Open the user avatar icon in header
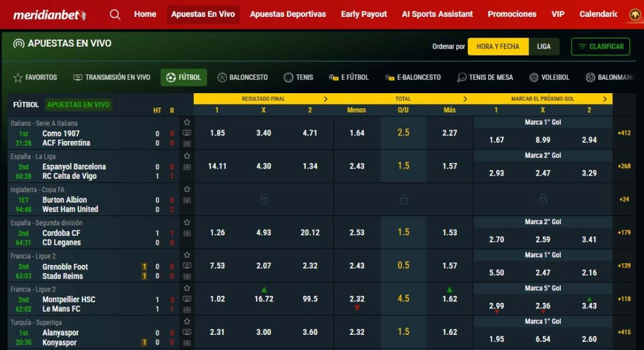The height and width of the screenshot is (350, 644). click(x=635, y=15)
